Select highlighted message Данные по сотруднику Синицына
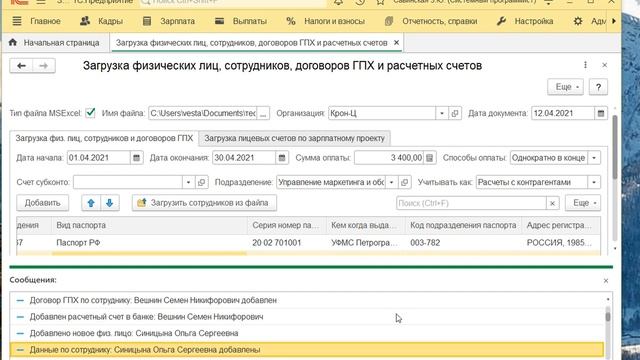 [x=307, y=350]
